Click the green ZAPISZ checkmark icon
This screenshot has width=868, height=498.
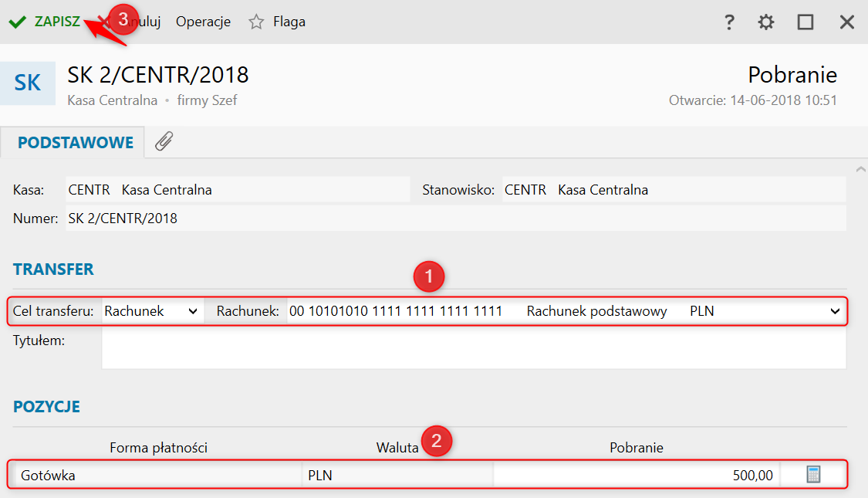pos(17,22)
